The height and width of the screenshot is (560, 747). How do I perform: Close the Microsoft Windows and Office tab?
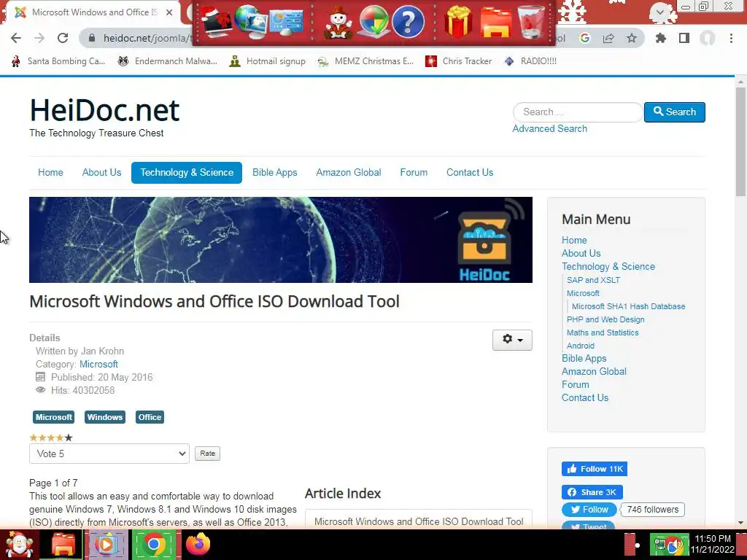pyautogui.click(x=169, y=12)
